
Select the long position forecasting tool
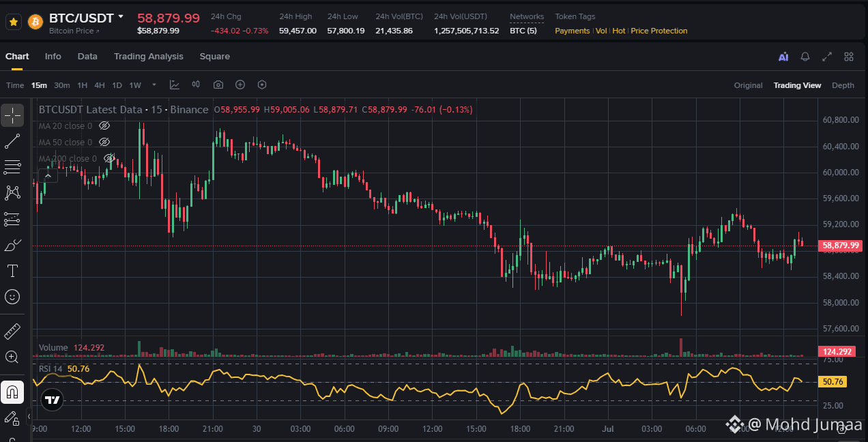point(12,219)
